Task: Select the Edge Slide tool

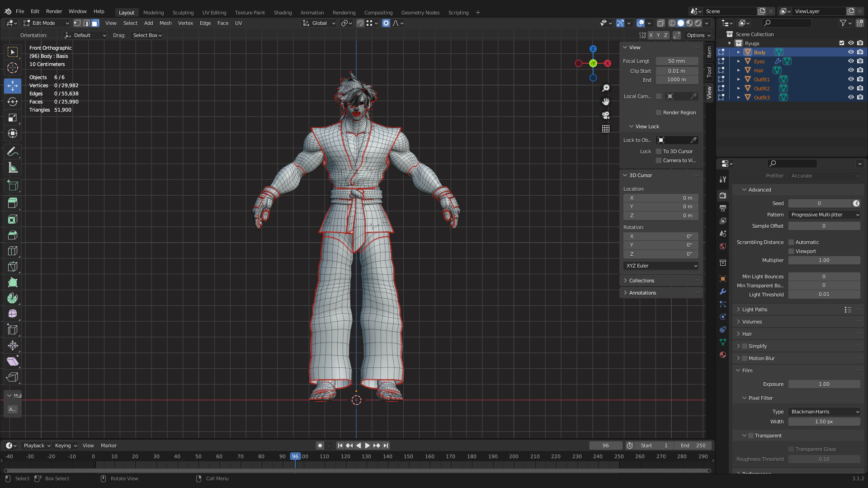Action: click(x=13, y=330)
